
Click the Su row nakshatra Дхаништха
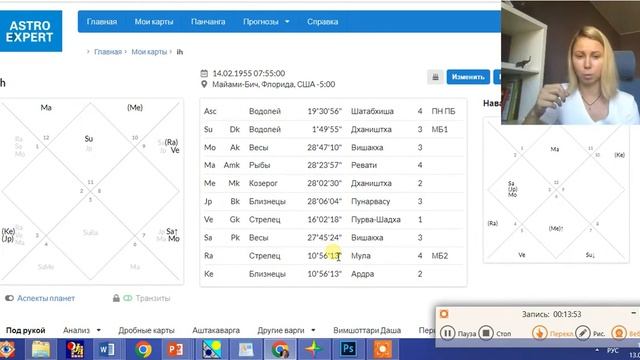pyautogui.click(x=371, y=129)
